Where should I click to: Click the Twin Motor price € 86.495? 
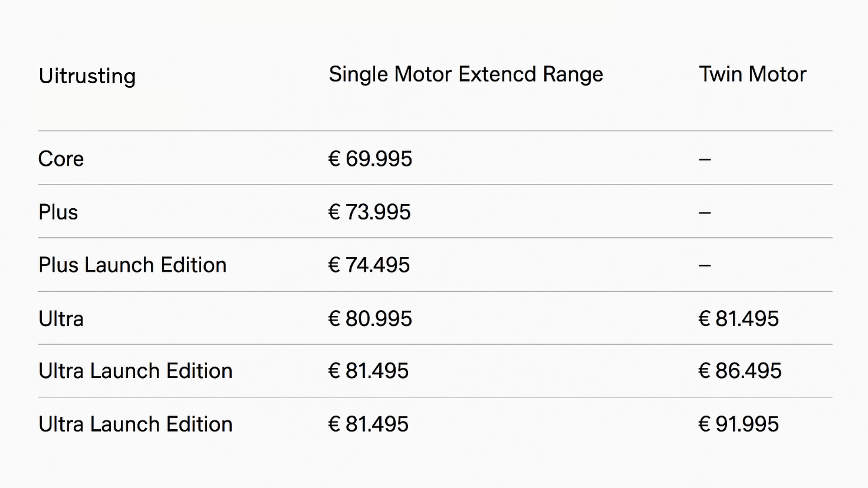click(x=740, y=371)
